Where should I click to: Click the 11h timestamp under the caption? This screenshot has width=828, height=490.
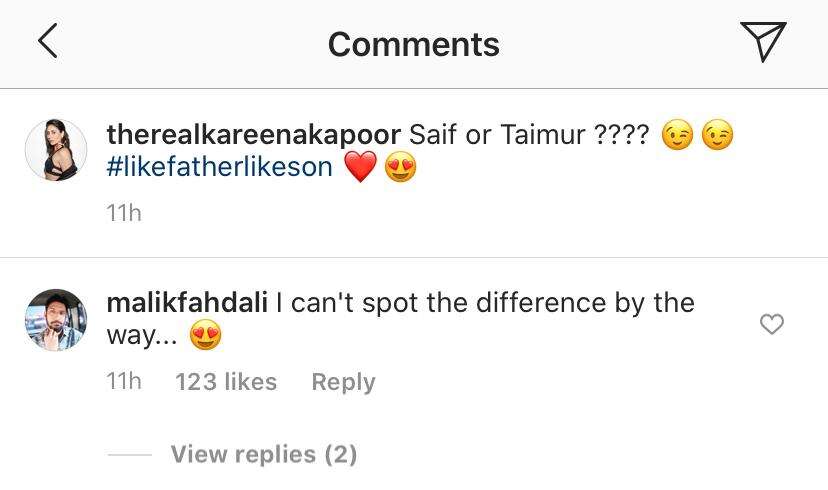tap(124, 213)
